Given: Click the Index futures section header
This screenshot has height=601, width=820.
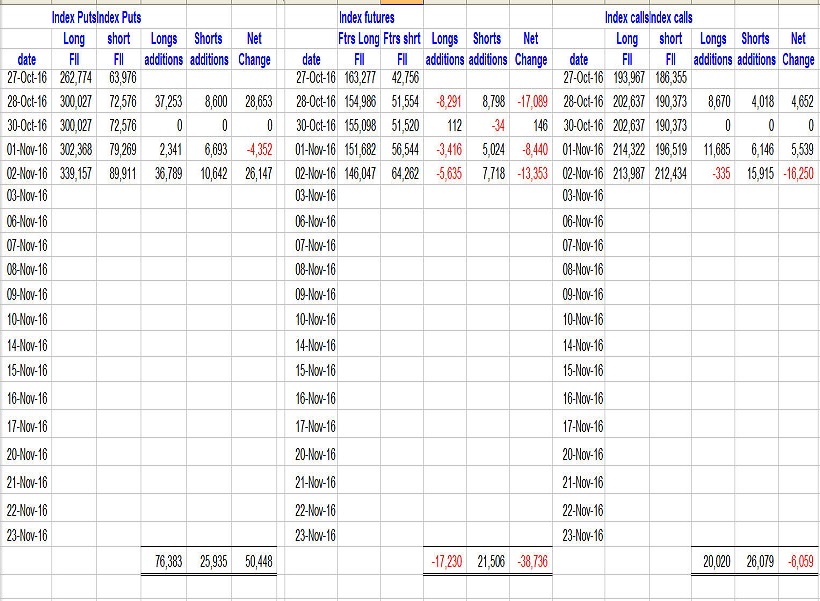Looking at the screenshot, I should [x=368, y=17].
